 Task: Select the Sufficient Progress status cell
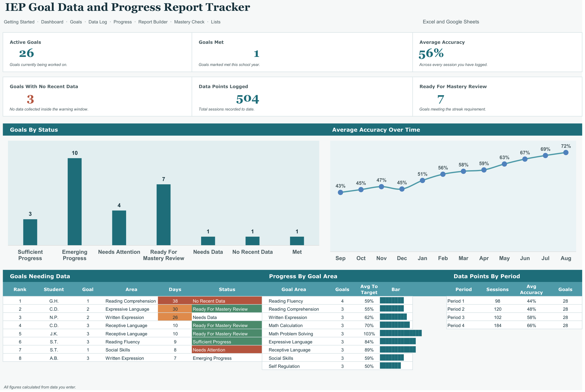pos(227,342)
